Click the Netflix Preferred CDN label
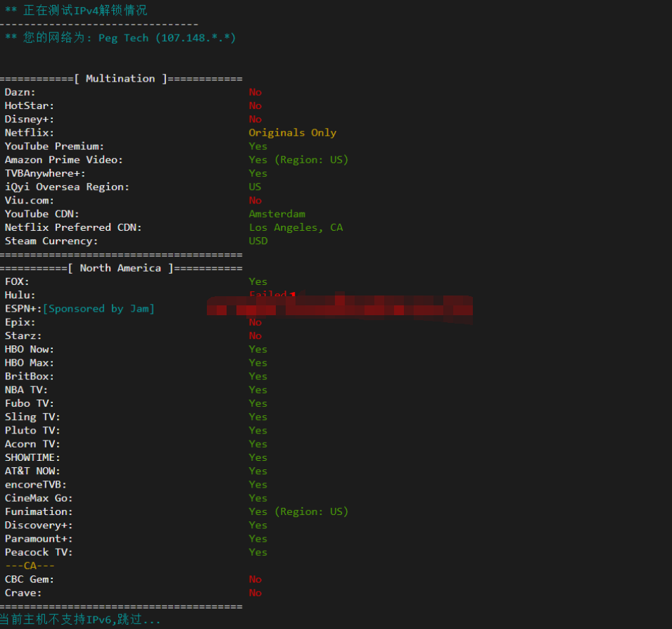 pyautogui.click(x=73, y=227)
